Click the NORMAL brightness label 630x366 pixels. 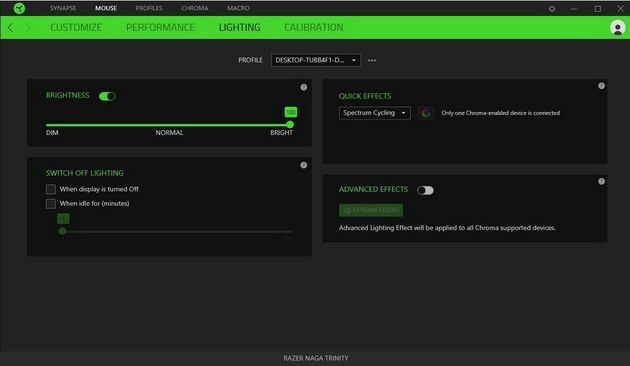click(170, 133)
